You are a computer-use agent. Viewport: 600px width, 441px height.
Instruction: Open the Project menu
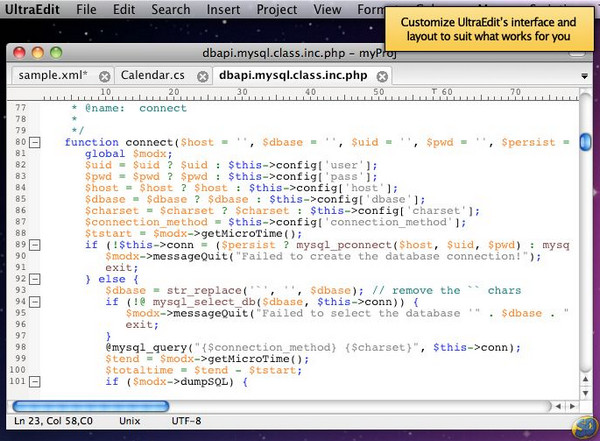point(277,10)
